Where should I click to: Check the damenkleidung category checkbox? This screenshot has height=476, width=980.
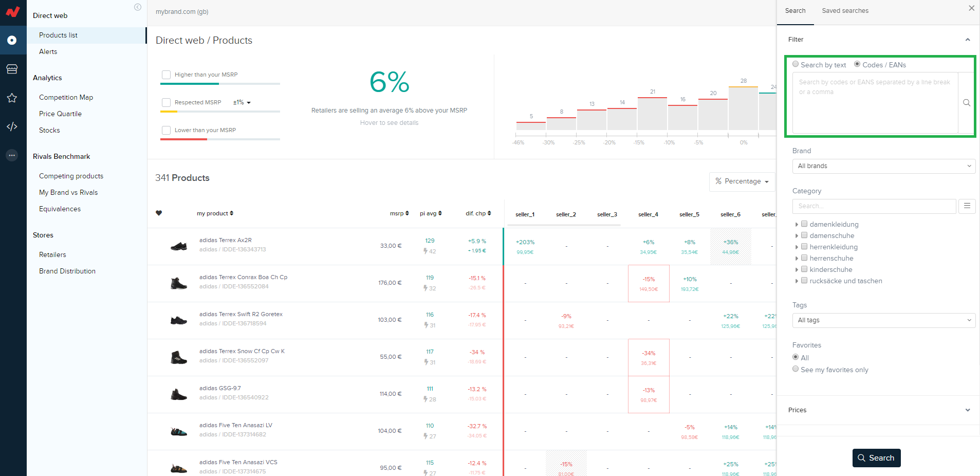click(x=805, y=224)
